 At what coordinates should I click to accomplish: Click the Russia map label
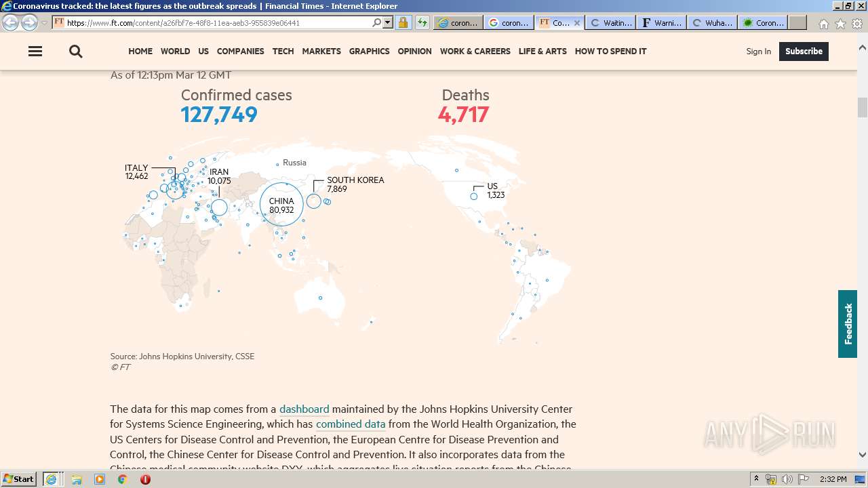(x=294, y=163)
